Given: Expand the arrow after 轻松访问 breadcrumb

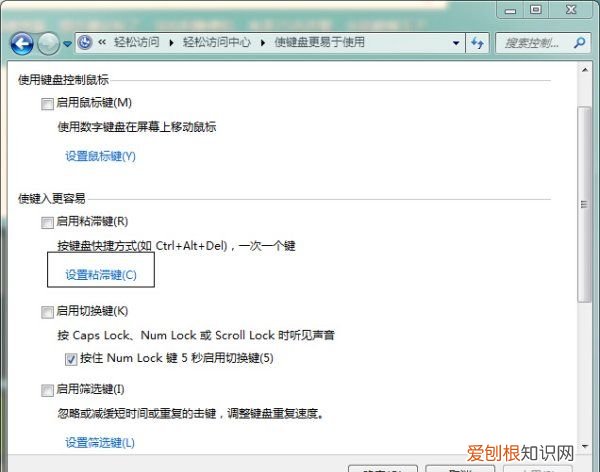Looking at the screenshot, I should (171, 42).
